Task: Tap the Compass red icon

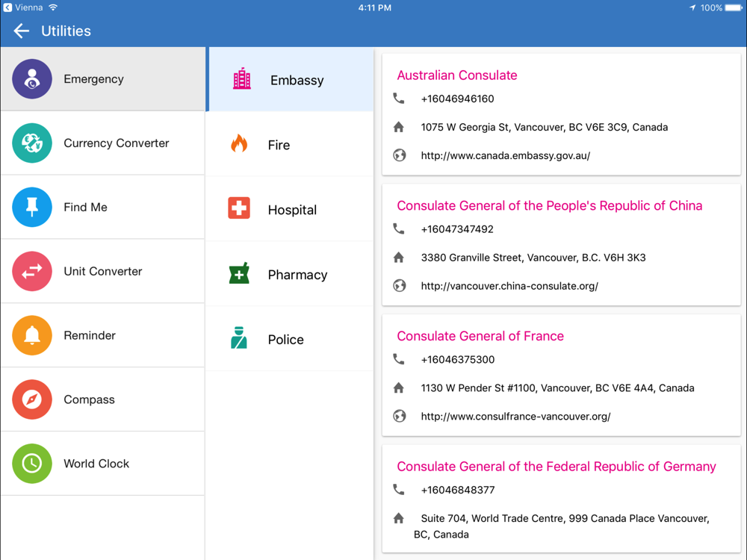Action: click(x=32, y=399)
